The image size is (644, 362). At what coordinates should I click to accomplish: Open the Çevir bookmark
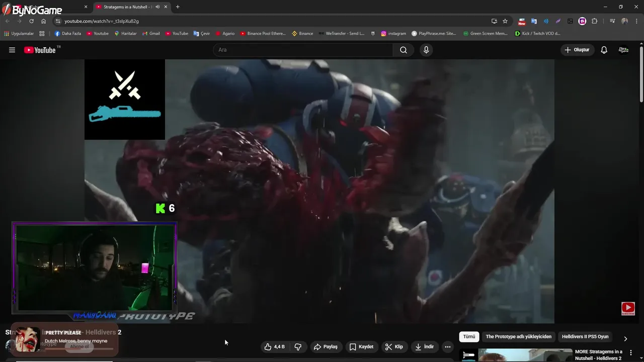point(202,34)
